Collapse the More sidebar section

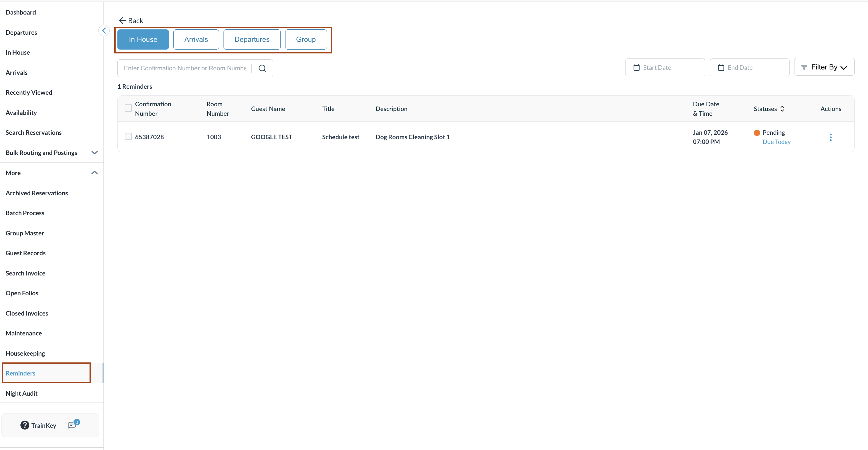94,173
